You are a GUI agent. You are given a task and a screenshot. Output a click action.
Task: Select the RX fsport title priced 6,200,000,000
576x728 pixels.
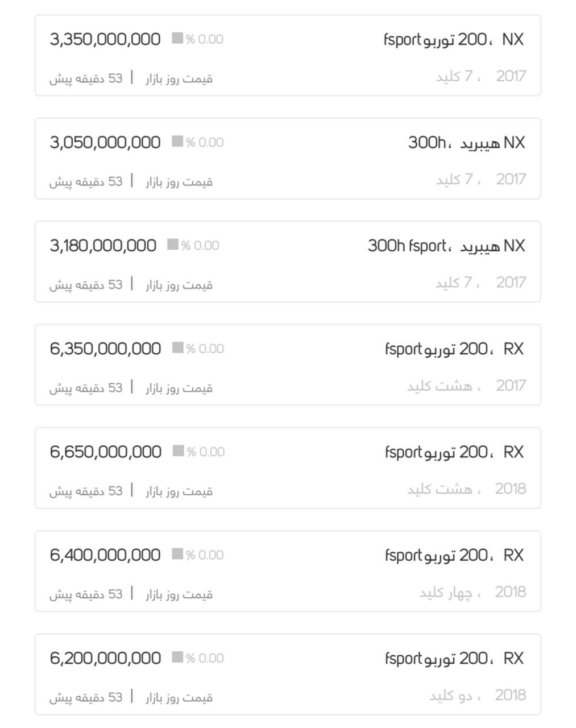[x=454, y=658]
